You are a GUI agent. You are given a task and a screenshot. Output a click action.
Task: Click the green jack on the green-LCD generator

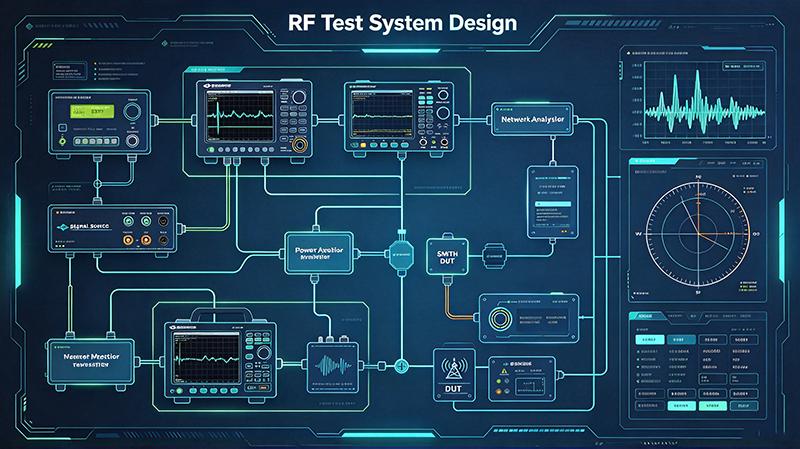(x=62, y=141)
